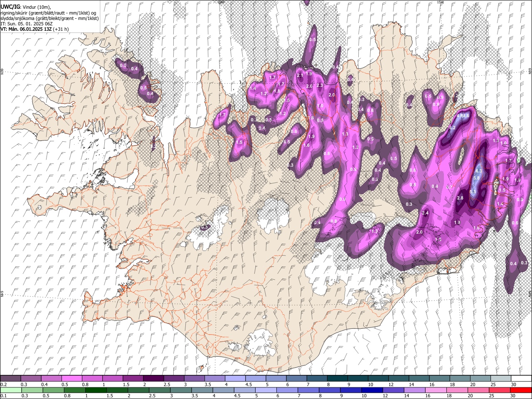Click the upper legend swatch starting at 1.5
Viewport: 532px width, 399px height.
(133, 378)
